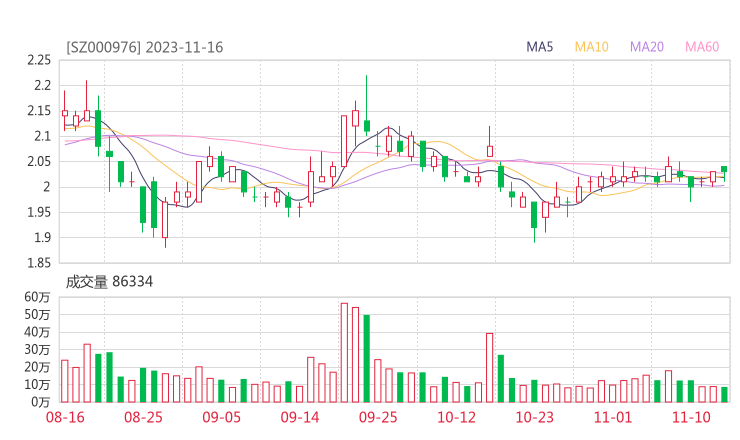
Task: Click the 20万 volume axis label
Action: (x=37, y=367)
